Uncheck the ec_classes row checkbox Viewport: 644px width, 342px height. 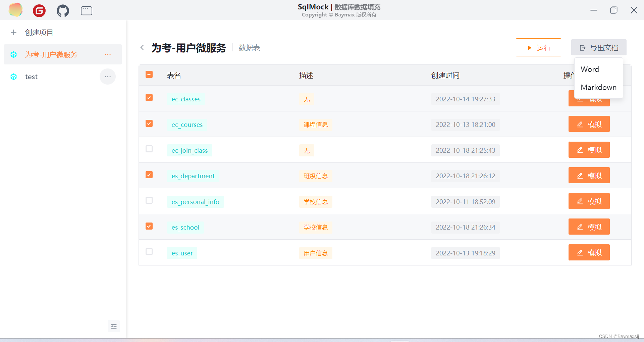(149, 98)
